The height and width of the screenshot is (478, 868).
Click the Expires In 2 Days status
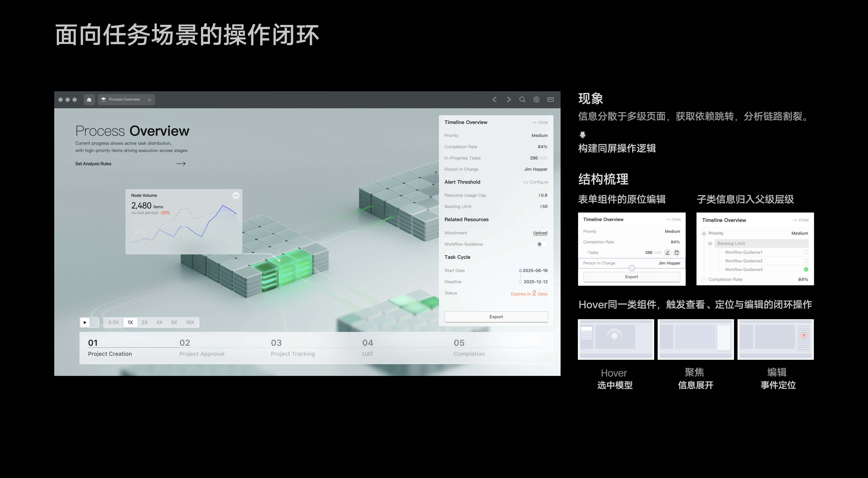[x=529, y=293]
